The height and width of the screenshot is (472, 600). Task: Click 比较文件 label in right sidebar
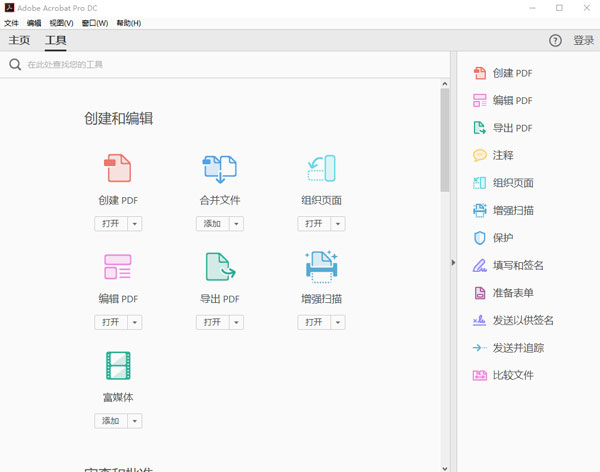coord(513,375)
